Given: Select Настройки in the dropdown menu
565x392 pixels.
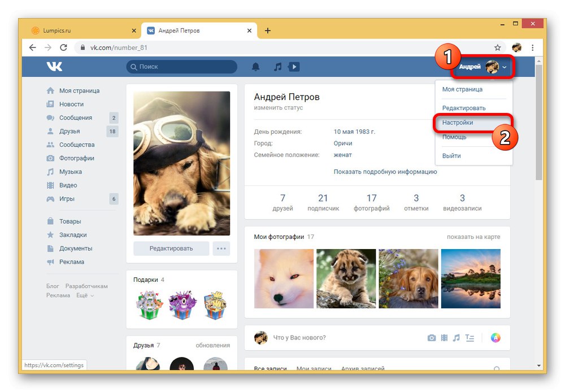Looking at the screenshot, I should pos(458,123).
